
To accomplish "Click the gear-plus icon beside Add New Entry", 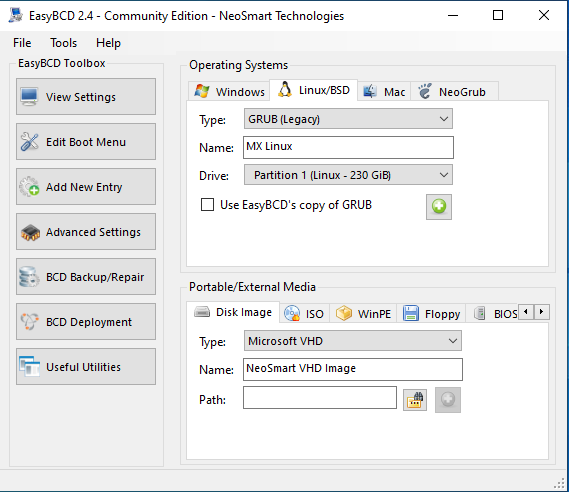I will [29, 186].
